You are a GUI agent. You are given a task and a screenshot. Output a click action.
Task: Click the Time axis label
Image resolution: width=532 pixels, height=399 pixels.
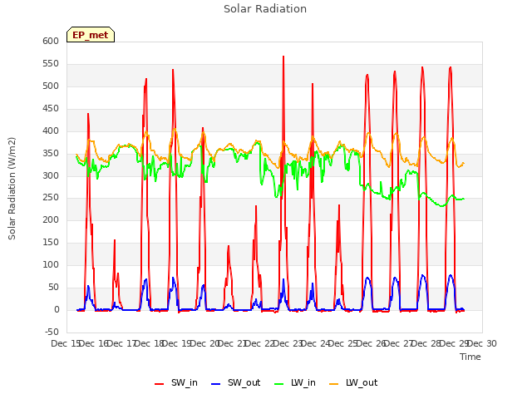tap(470, 357)
